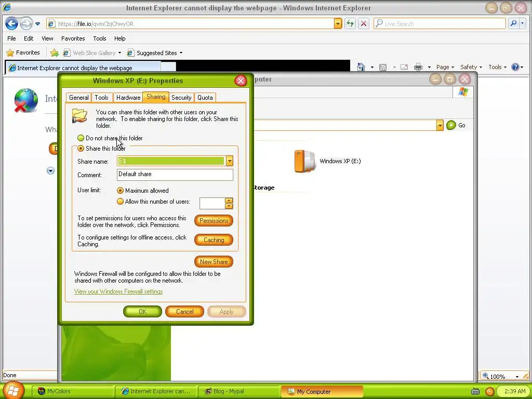Click the Permissions button
Screen dimensions: 532x399
214,220
